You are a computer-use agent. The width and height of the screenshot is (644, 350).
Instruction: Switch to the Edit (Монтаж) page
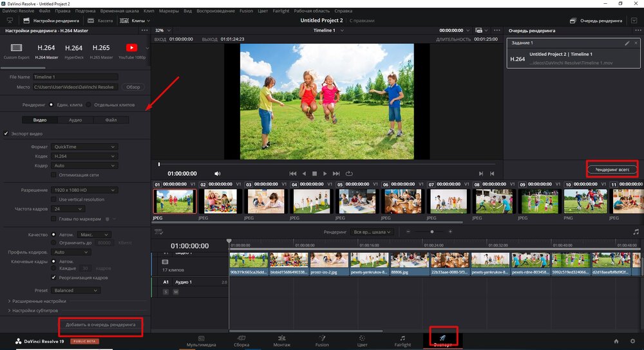tap(282, 341)
